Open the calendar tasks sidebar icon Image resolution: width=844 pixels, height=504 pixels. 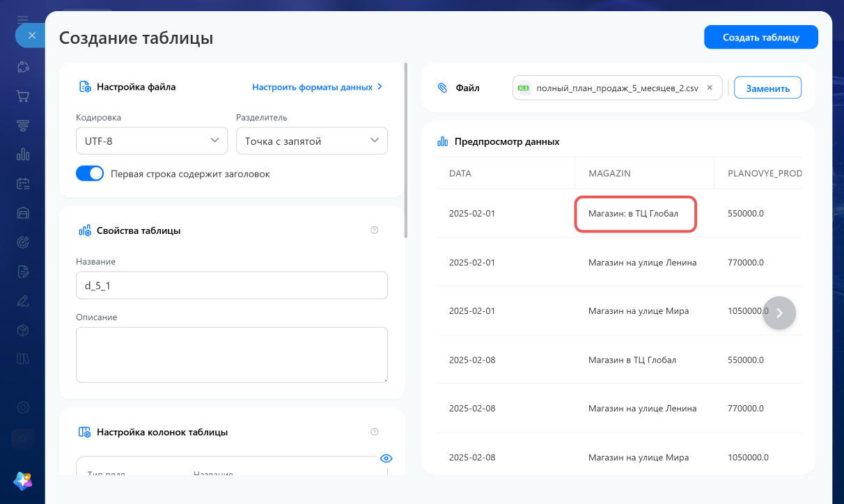(23, 184)
